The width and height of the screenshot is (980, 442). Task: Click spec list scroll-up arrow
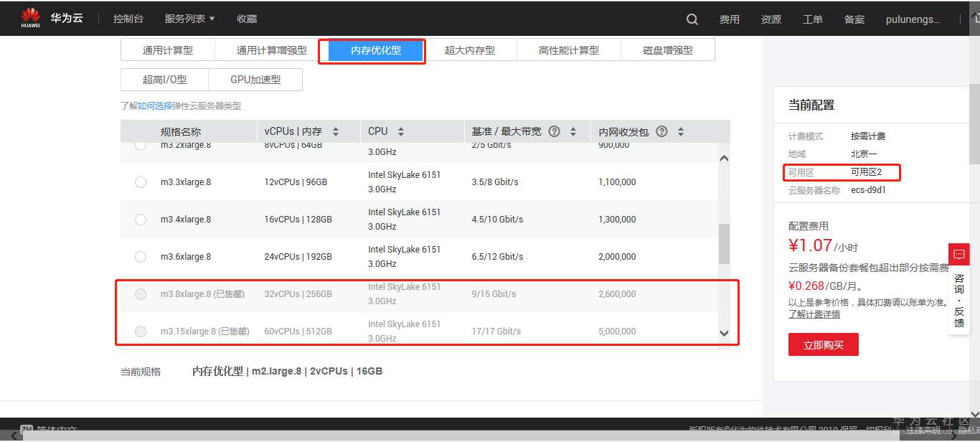(x=724, y=159)
